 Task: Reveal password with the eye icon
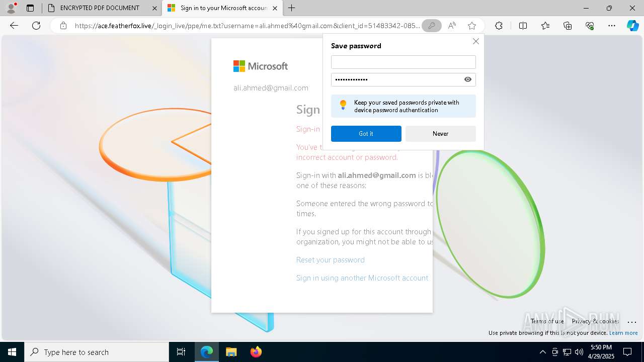pos(468,79)
